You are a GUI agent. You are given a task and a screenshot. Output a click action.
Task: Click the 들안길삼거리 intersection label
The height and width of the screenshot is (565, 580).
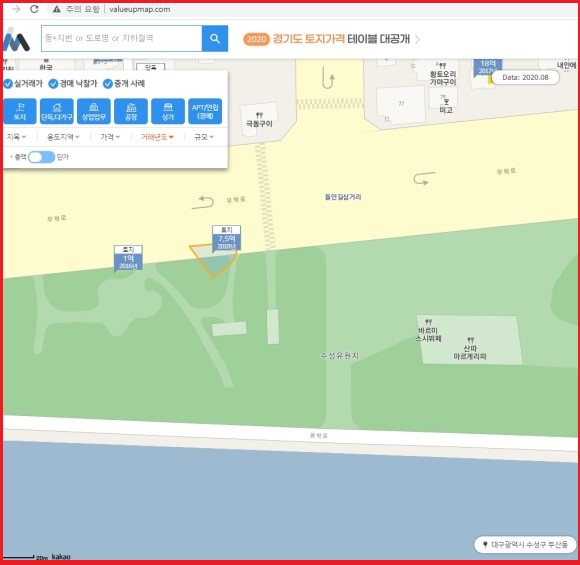click(343, 197)
